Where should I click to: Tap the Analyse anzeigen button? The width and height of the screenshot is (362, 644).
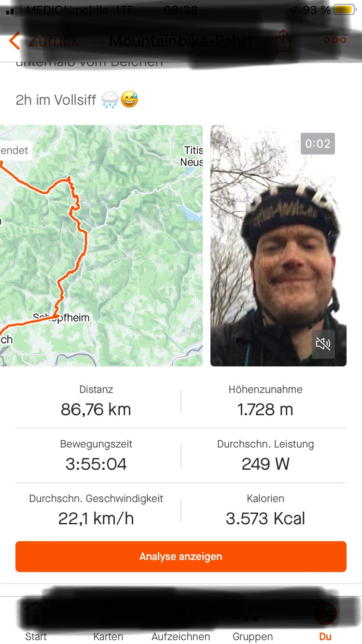181,557
